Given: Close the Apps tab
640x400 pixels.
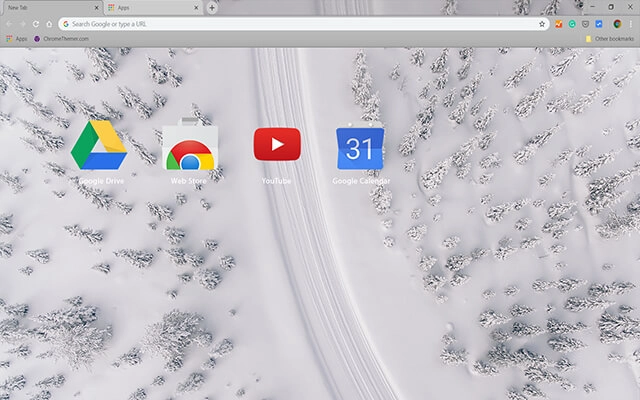Looking at the screenshot, I should tap(196, 8).
